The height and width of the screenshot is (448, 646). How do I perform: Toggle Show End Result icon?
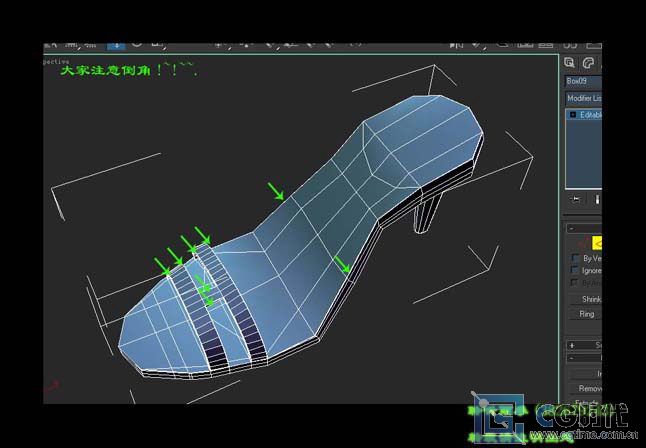click(597, 200)
